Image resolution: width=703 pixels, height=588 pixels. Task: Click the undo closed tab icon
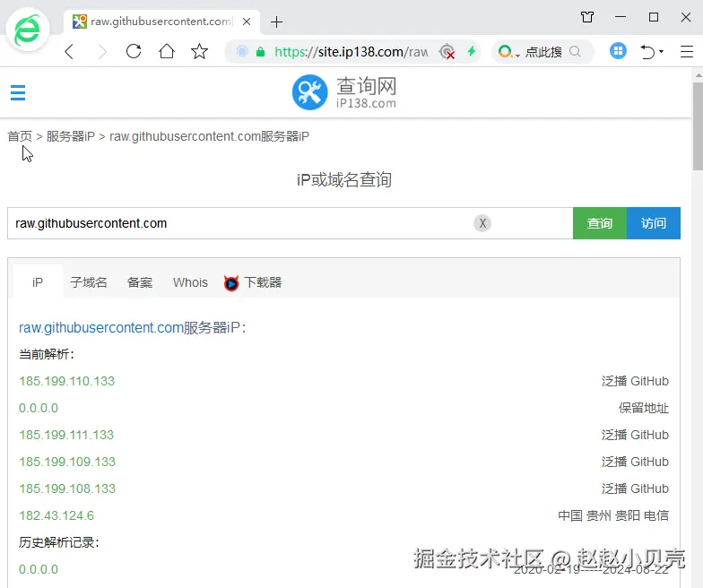(647, 52)
